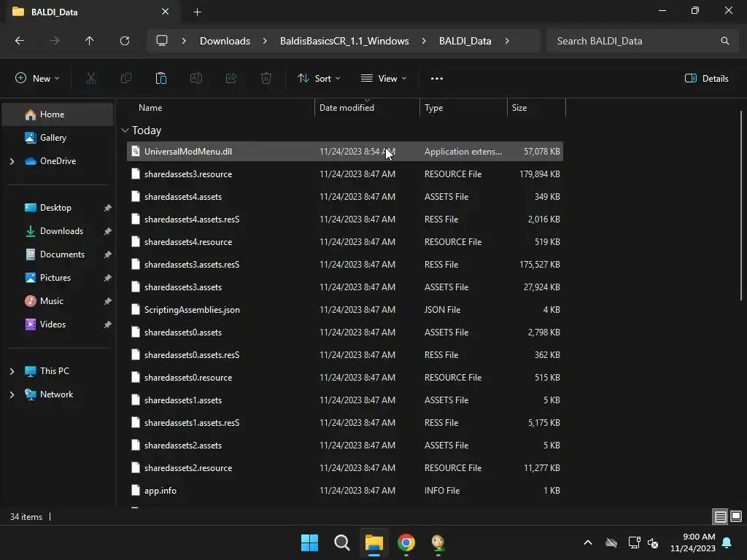Go to Downloads in the address bar

pyautogui.click(x=225, y=41)
